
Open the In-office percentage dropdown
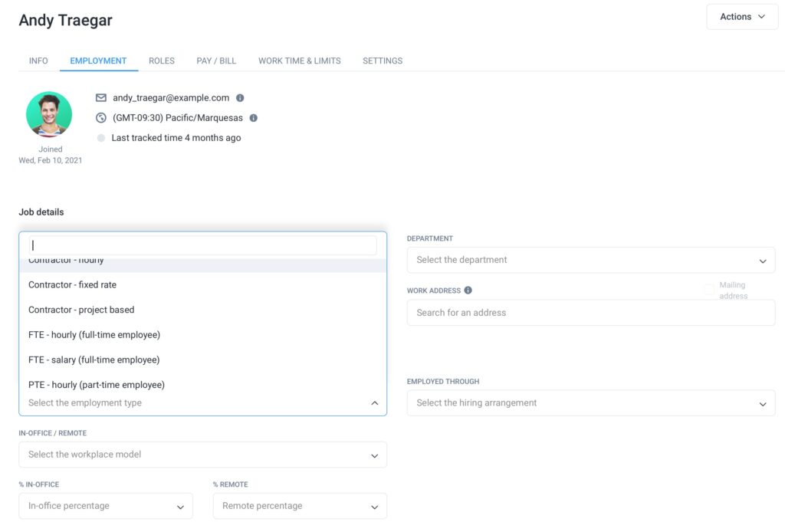(106, 506)
